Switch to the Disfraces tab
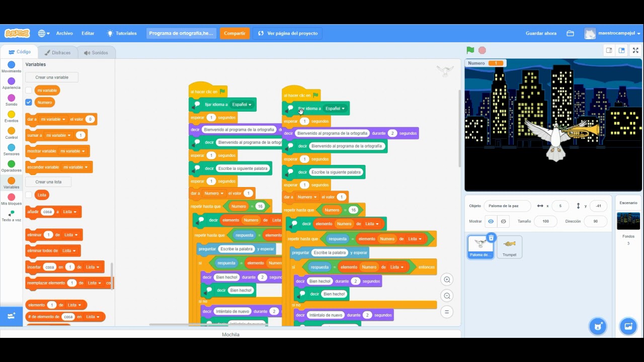The image size is (644, 362). [57, 52]
